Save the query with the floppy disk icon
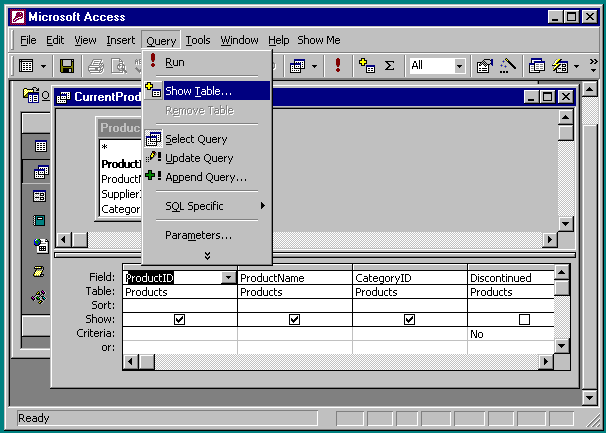The width and height of the screenshot is (606, 433). tap(66, 66)
